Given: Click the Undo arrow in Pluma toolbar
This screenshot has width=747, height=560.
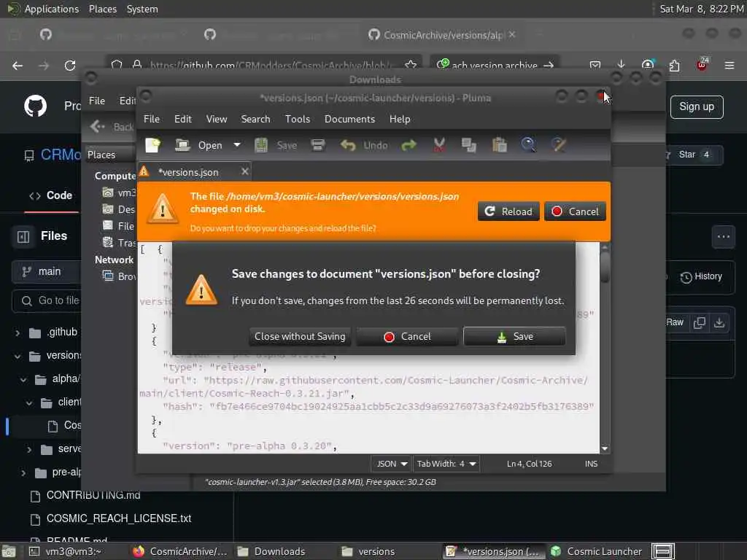Looking at the screenshot, I should [x=348, y=145].
